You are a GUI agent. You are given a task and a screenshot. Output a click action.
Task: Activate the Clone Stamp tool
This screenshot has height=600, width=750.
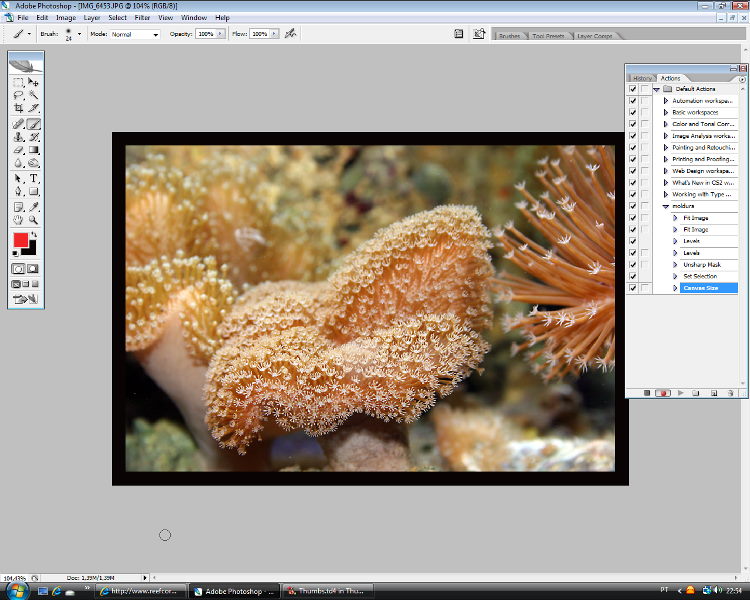[19, 137]
